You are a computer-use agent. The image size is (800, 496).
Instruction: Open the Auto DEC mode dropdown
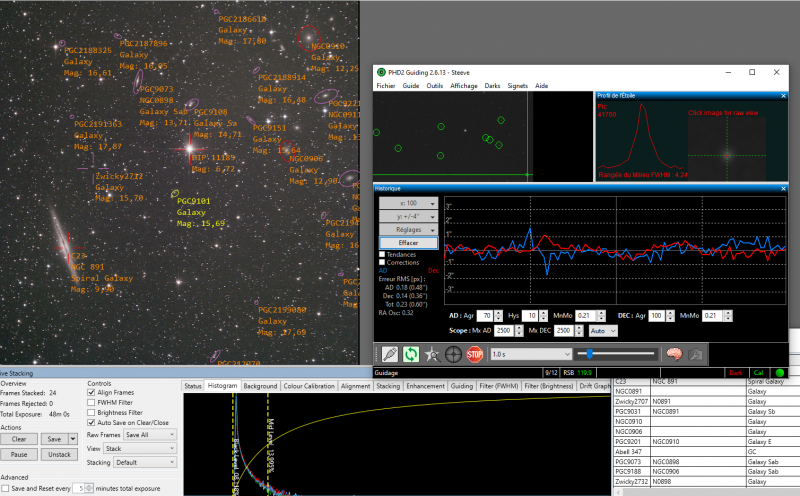coord(603,331)
